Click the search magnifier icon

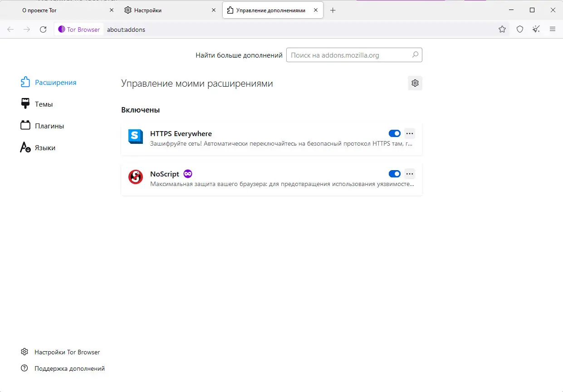(415, 55)
